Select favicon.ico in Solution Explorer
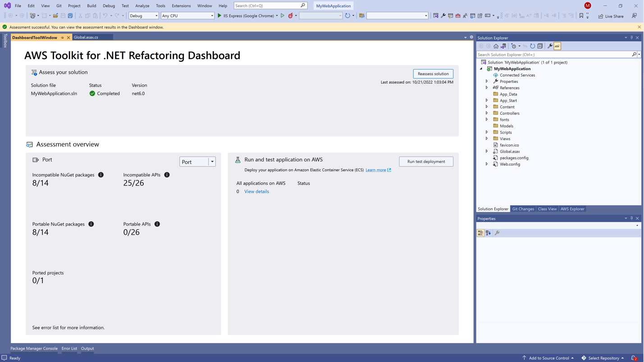 (509, 145)
